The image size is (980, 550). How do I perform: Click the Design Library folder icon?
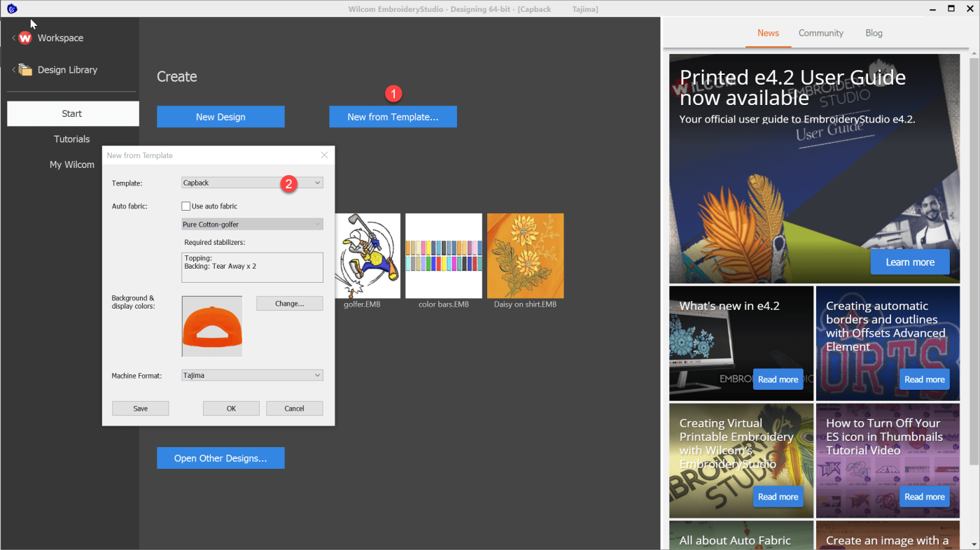pyautogui.click(x=25, y=70)
